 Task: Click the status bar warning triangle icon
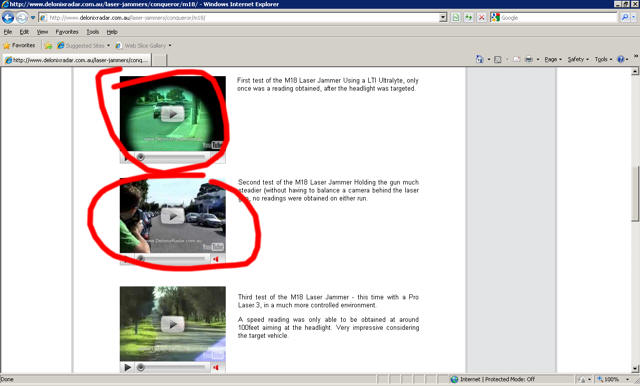coord(582,379)
